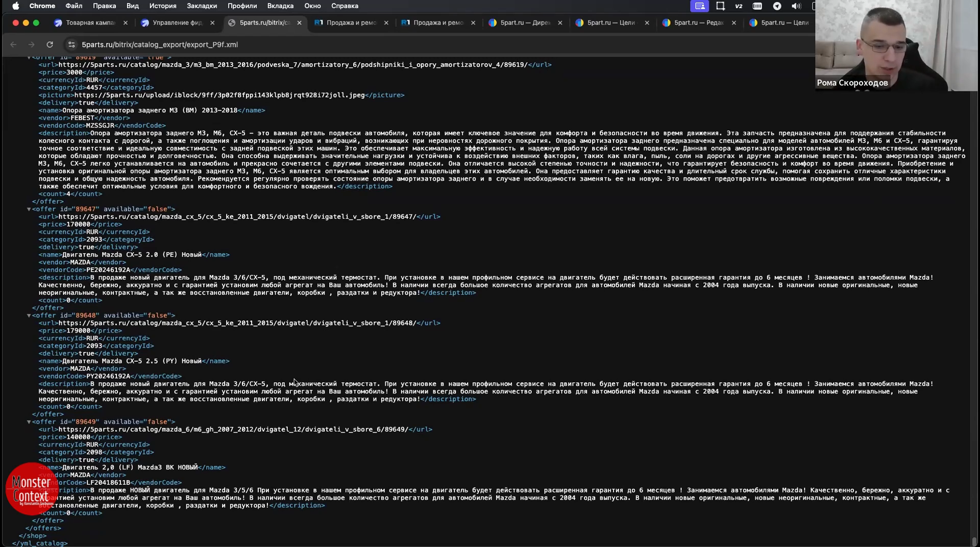Click the back navigation arrow
This screenshot has width=980, height=547.
13,44
